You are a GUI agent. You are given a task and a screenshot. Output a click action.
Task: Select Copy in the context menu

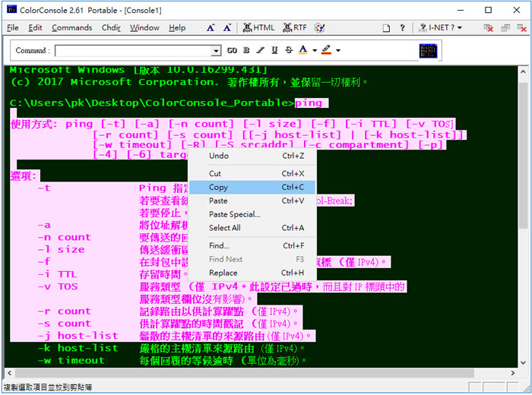tap(252, 187)
